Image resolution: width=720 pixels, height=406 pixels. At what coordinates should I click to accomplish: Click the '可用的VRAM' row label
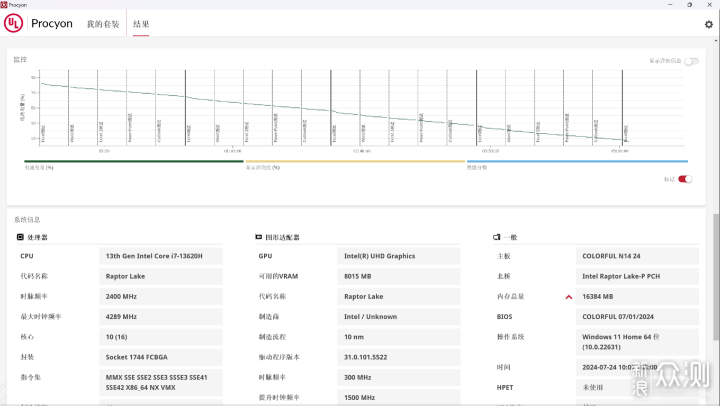click(278, 276)
